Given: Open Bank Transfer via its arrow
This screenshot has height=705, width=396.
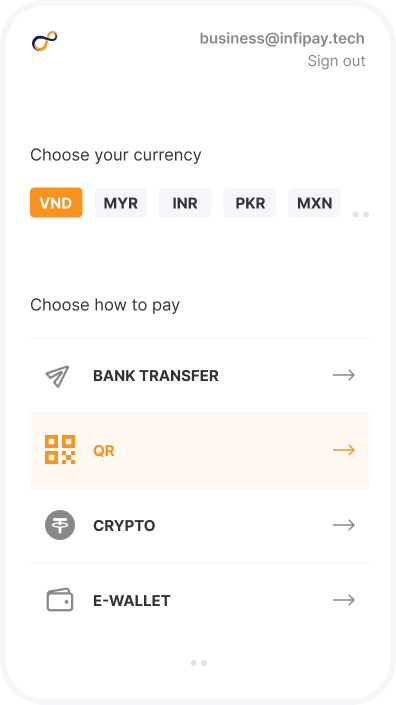Looking at the screenshot, I should coord(344,375).
